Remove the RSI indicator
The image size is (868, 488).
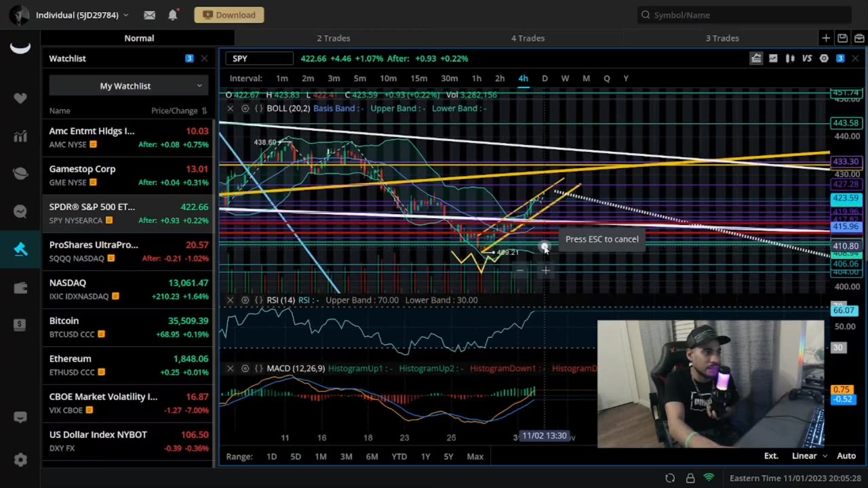[x=231, y=300]
